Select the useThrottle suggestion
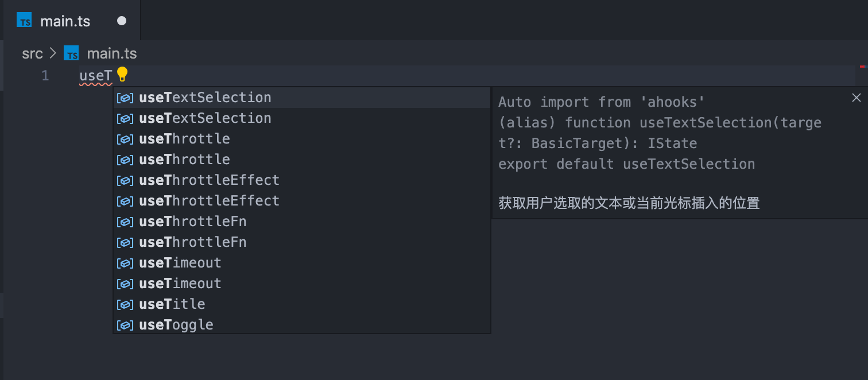The width and height of the screenshot is (868, 380). (x=184, y=139)
